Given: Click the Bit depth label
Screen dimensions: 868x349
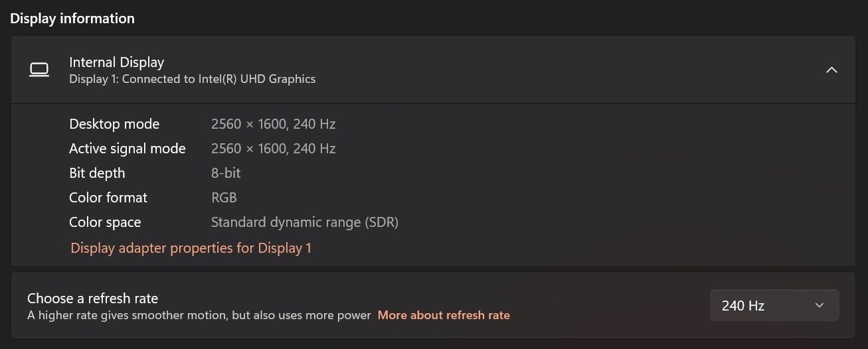Looking at the screenshot, I should point(97,173).
